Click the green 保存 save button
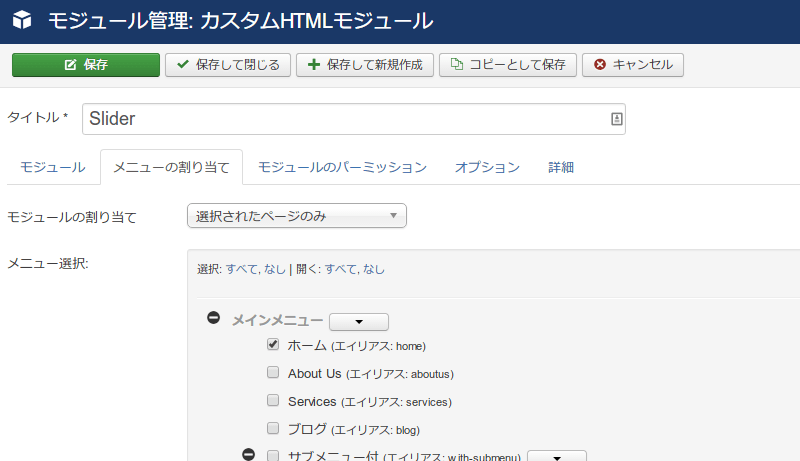The height and width of the screenshot is (461, 800). tap(86, 65)
